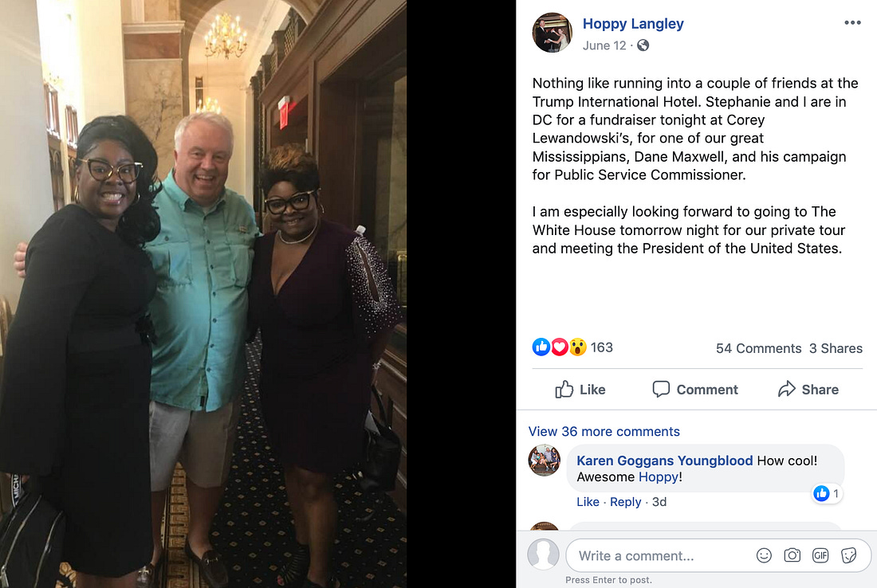Click the red heart reaction icon
Image resolution: width=877 pixels, height=588 pixels.
click(560, 347)
